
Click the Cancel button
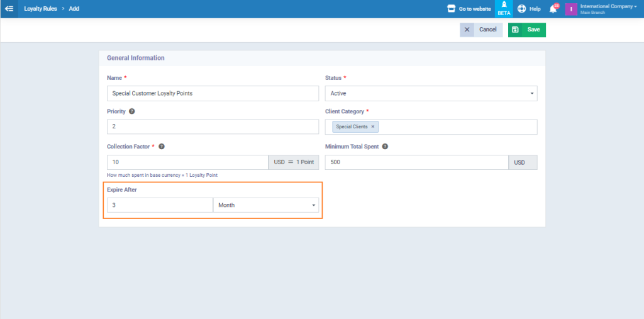click(x=481, y=30)
